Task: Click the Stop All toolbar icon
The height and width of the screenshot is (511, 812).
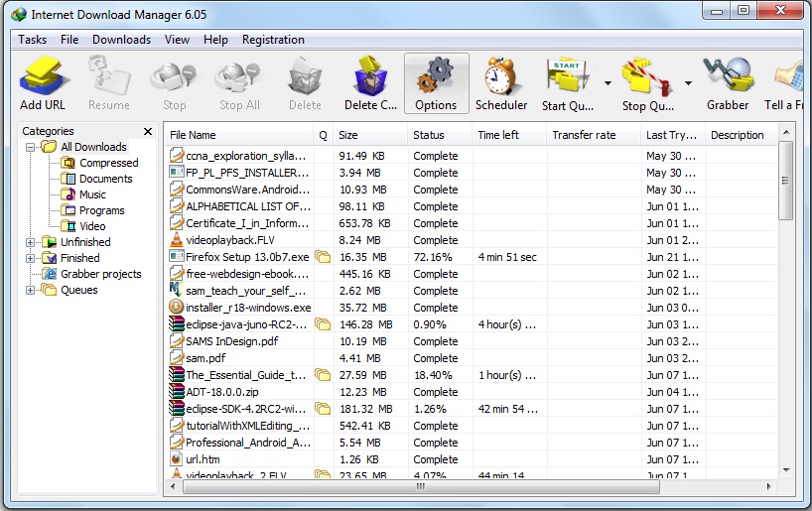Action: [x=238, y=78]
